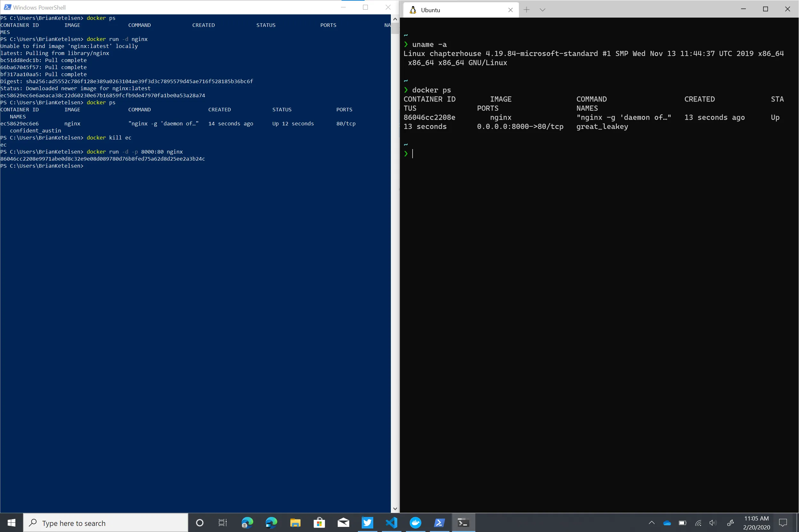This screenshot has height=532, width=799.
Task: Focus the PowerShell taskbar button
Action: (440, 523)
